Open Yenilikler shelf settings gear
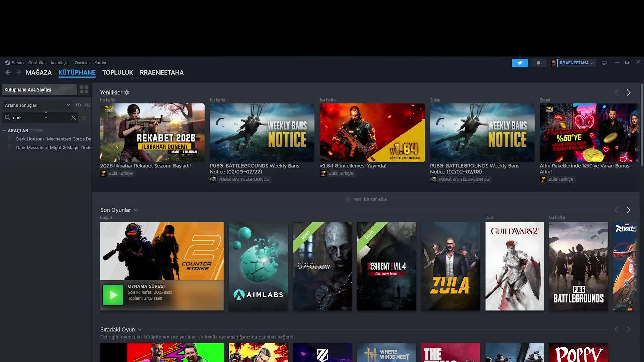The height and width of the screenshot is (362, 644). tap(127, 93)
